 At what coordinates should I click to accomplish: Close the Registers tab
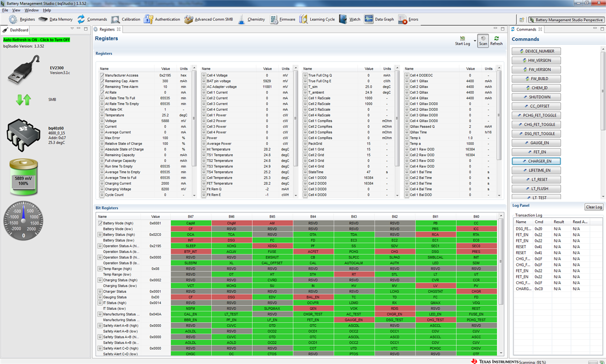pos(119,30)
